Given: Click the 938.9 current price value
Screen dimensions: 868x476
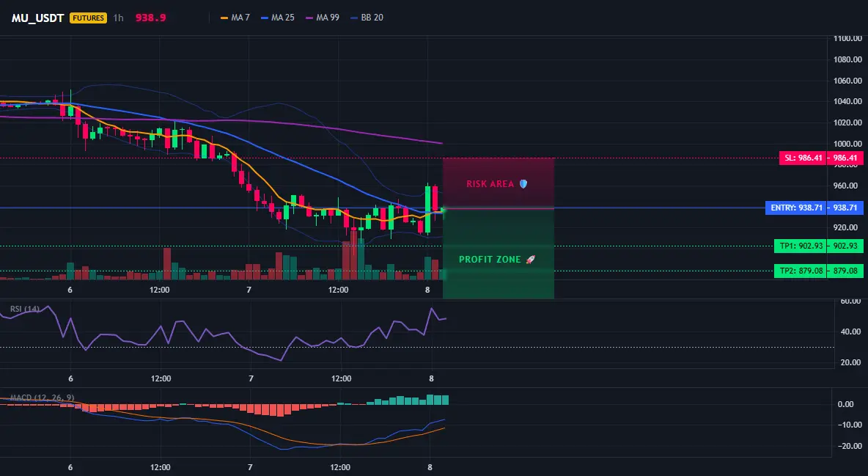Looking at the screenshot, I should tap(150, 18).
